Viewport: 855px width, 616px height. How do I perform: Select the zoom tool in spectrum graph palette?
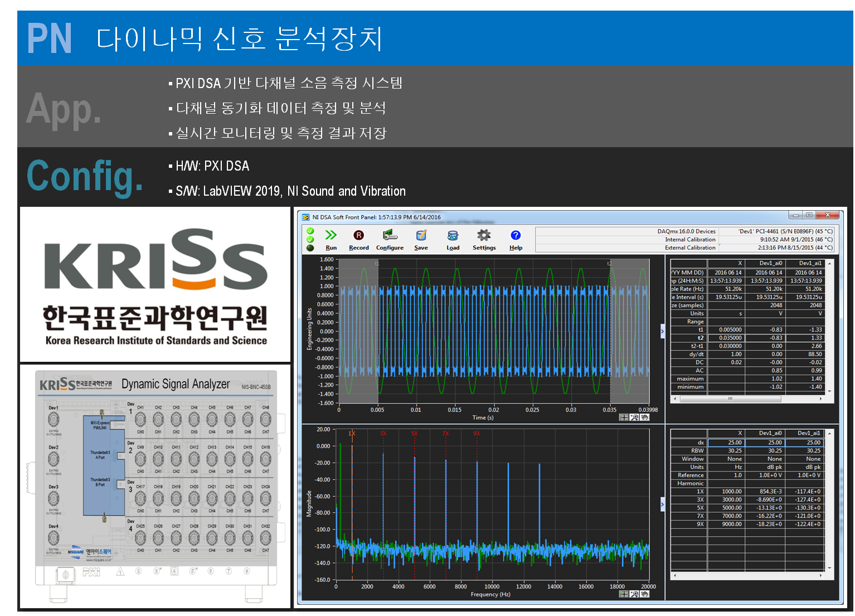click(x=634, y=594)
